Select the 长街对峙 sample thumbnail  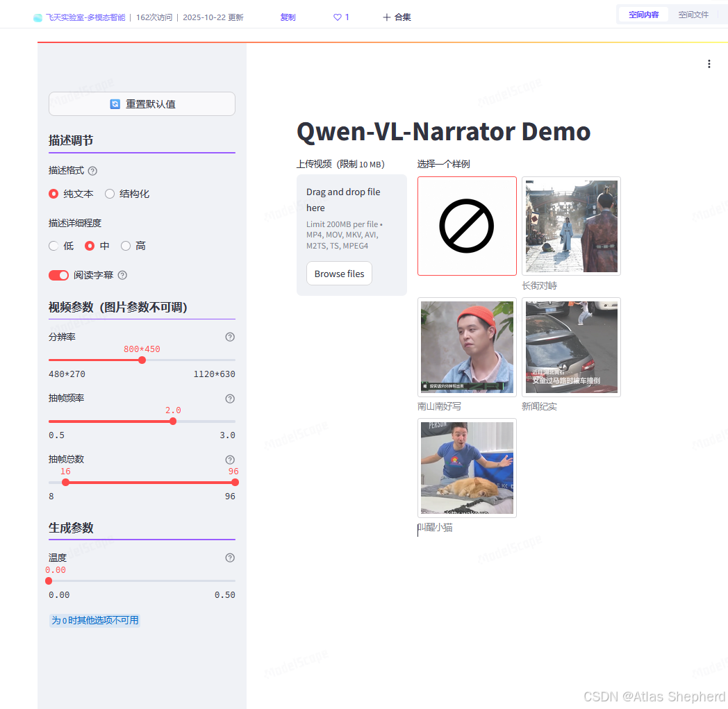(x=572, y=226)
